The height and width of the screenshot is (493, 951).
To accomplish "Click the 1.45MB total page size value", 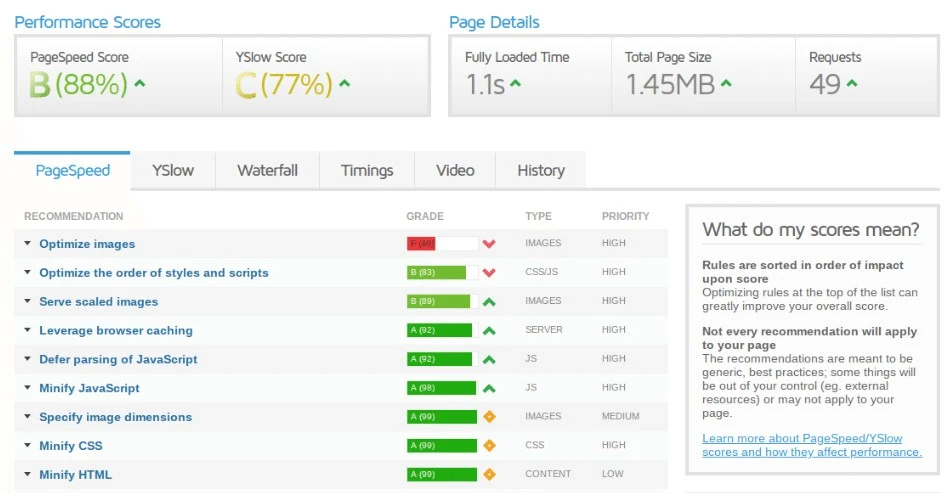I will [x=670, y=84].
